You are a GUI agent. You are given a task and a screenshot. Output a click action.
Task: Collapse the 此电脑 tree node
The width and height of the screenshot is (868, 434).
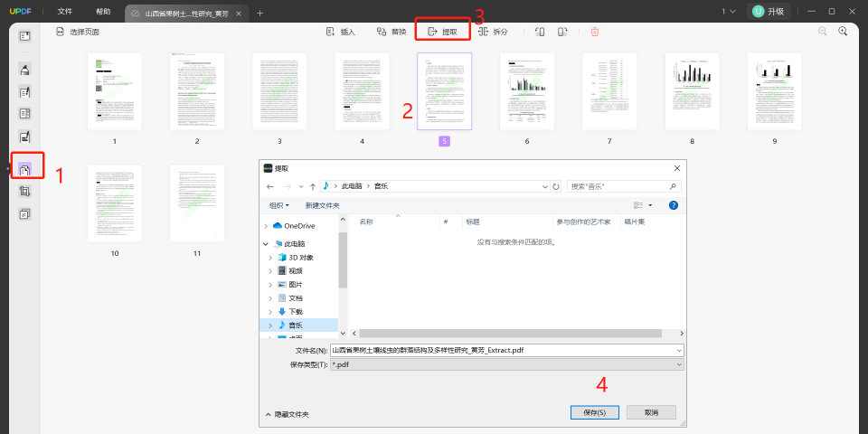coord(266,243)
